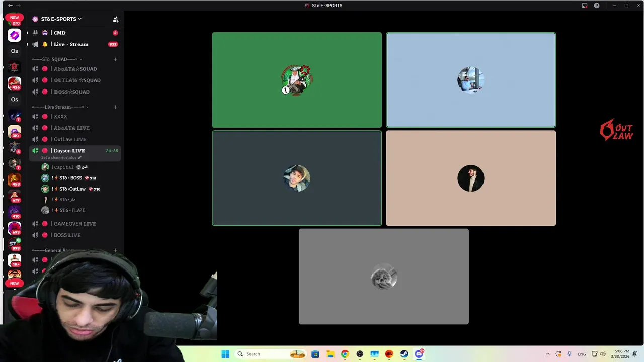The height and width of the screenshot is (362, 644).
Task: Join the OutLaw LIVE voice channel
Action: click(74, 139)
